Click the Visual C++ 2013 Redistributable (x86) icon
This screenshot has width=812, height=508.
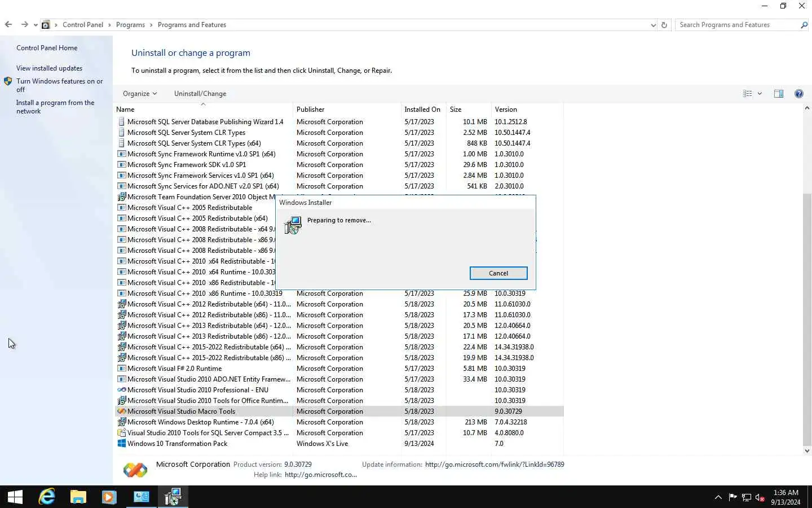[x=121, y=336]
